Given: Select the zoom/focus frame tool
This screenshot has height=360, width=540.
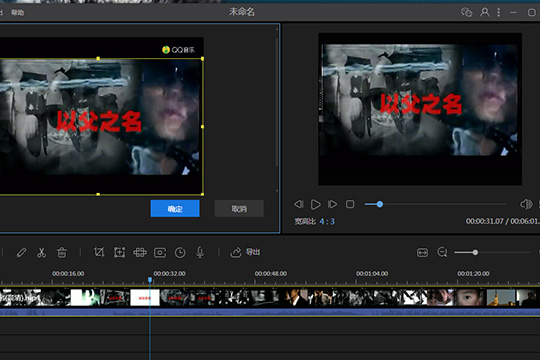Looking at the screenshot, I should coord(119,253).
